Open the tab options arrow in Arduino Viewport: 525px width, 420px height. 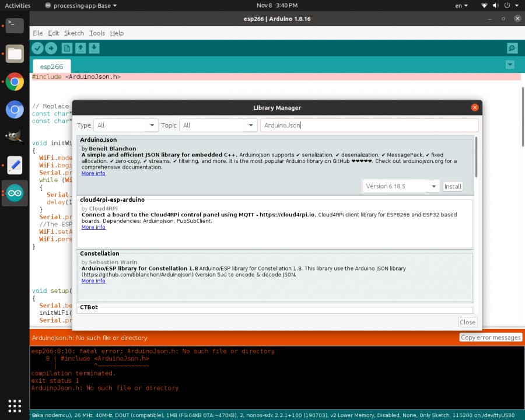(510, 65)
